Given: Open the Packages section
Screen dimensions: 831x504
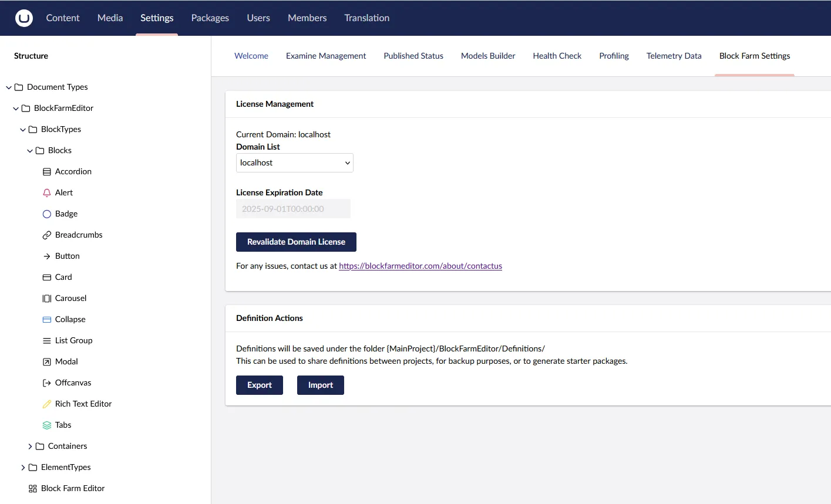Looking at the screenshot, I should [210, 18].
